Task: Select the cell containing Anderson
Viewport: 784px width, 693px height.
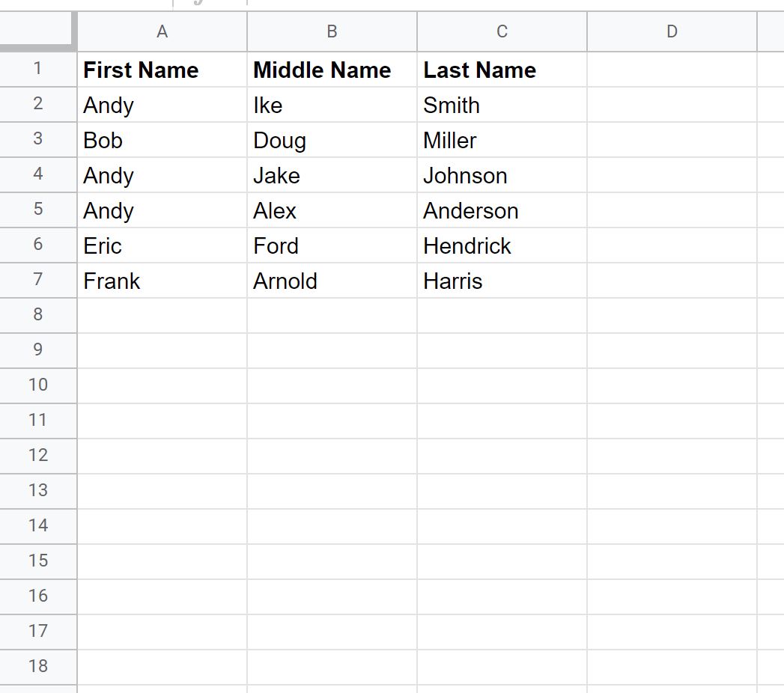Action: [502, 210]
